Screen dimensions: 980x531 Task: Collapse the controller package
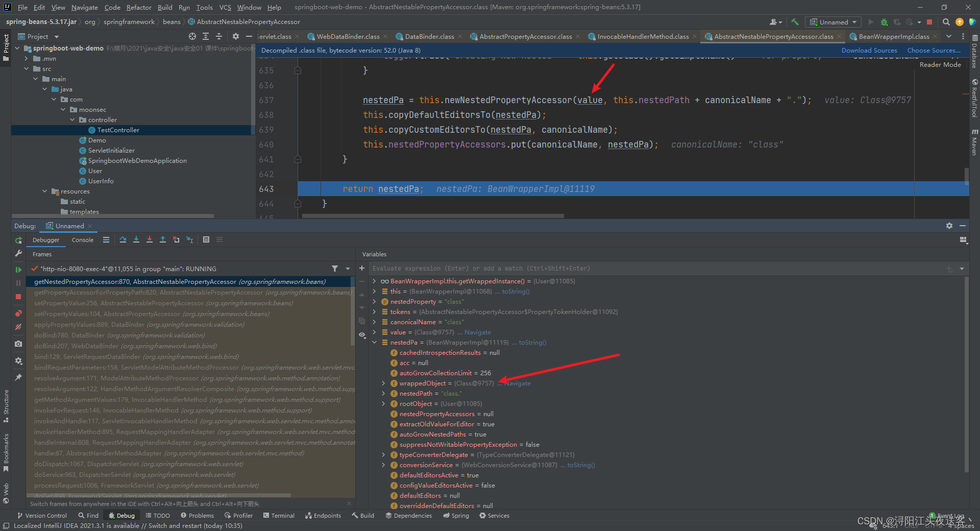pos(72,120)
